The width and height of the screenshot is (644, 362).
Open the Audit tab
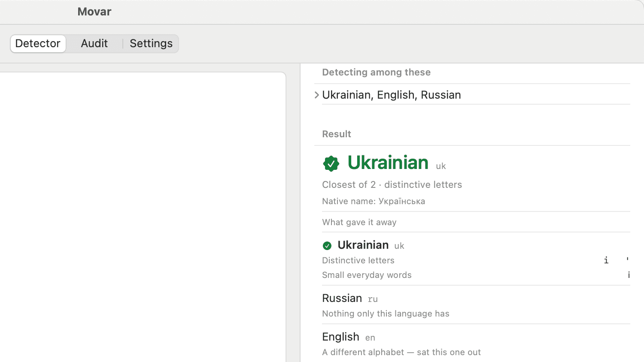pyautogui.click(x=94, y=44)
